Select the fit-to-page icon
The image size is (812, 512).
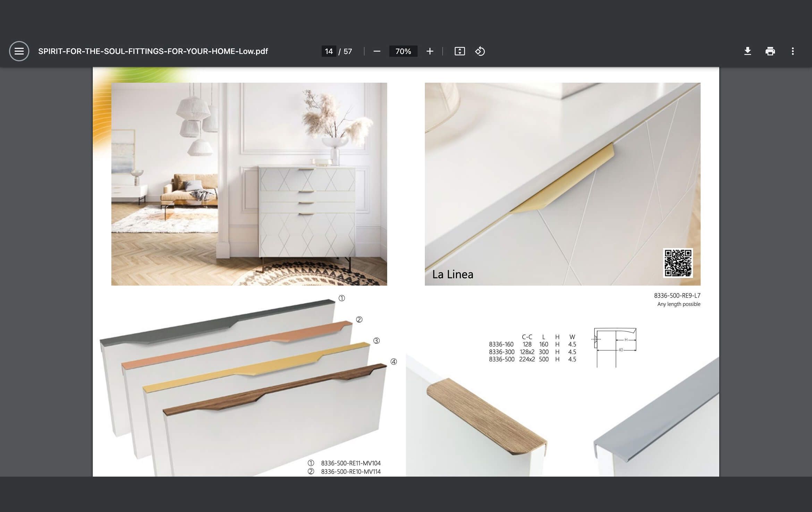pyautogui.click(x=459, y=51)
